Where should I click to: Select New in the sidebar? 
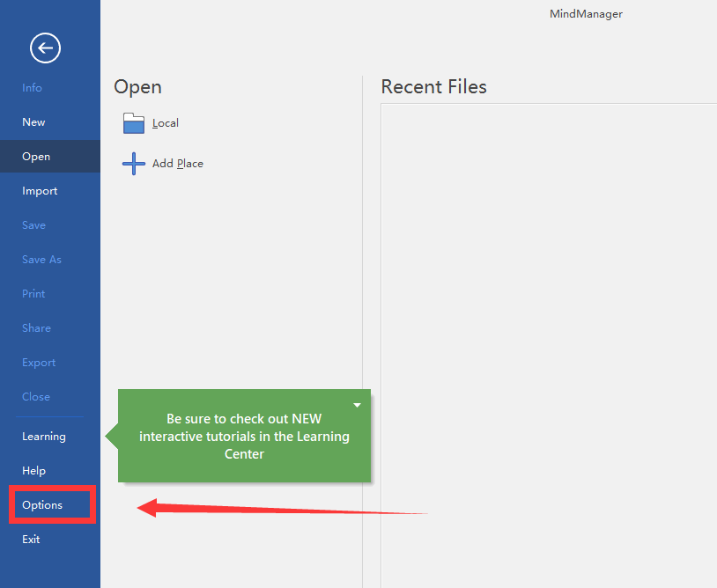pos(33,122)
